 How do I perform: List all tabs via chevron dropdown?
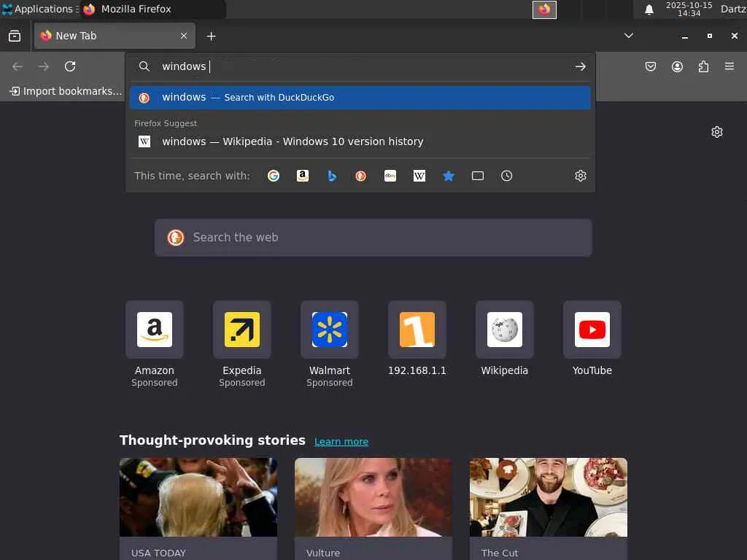(629, 36)
